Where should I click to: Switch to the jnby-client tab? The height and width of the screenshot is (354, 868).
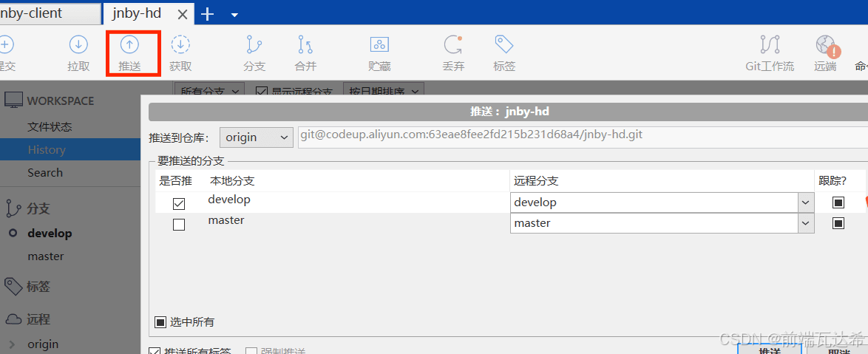tap(50, 13)
